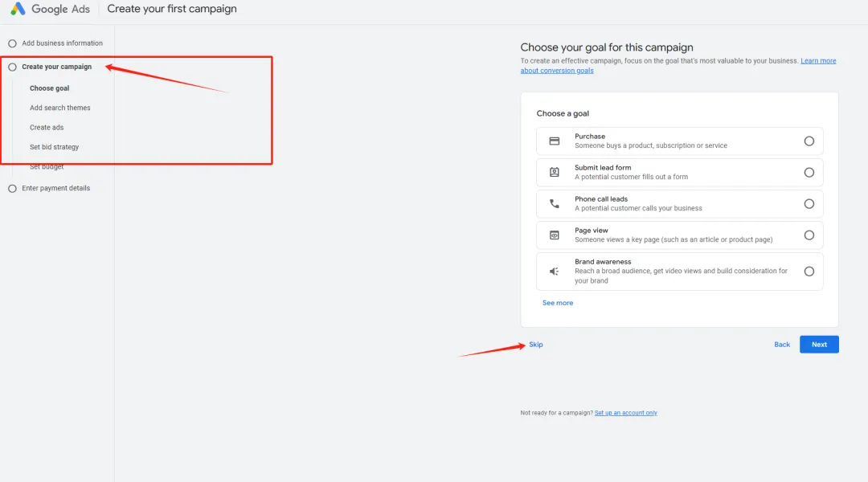Viewport: 868px width, 482px height.
Task: Click the 'Purchase' goal title text
Action: click(590, 136)
